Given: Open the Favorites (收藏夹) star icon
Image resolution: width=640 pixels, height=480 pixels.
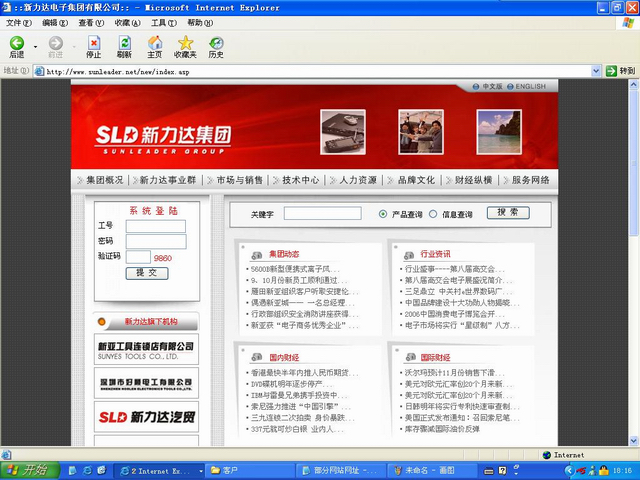Looking at the screenshot, I should [185, 44].
